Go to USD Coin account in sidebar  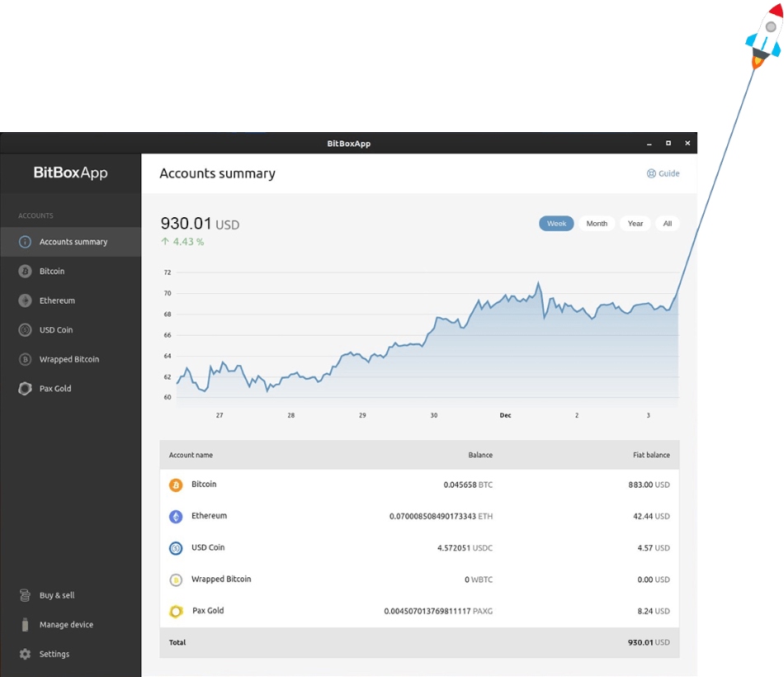click(x=70, y=330)
